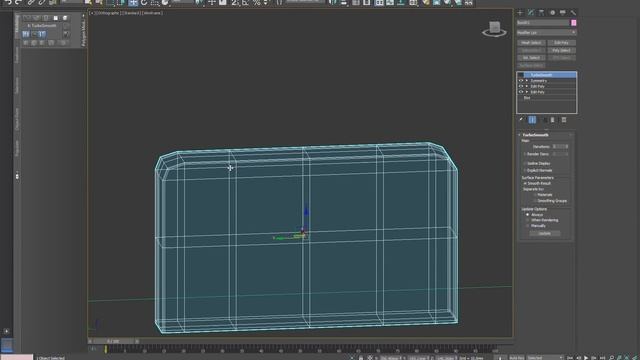Open the viewport plus menu label

(x=92, y=13)
